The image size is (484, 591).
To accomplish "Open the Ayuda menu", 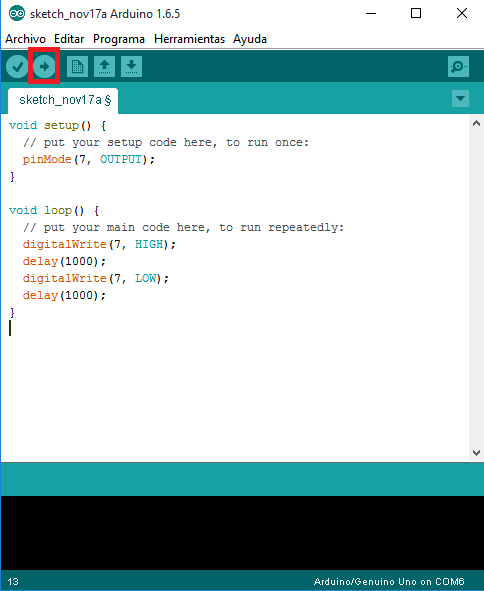I will pyautogui.click(x=250, y=39).
